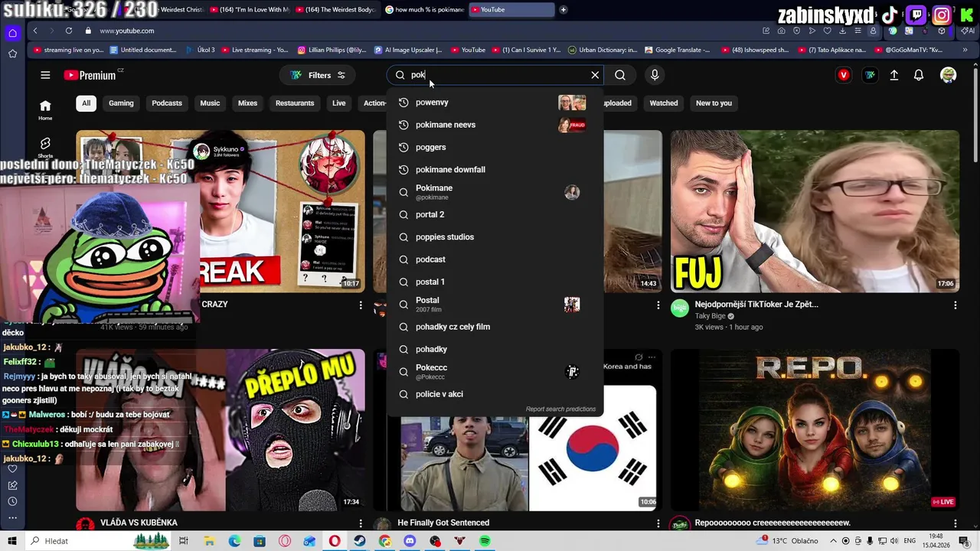The height and width of the screenshot is (551, 980).
Task: Open more options for the Repooooo live video
Action: click(955, 523)
